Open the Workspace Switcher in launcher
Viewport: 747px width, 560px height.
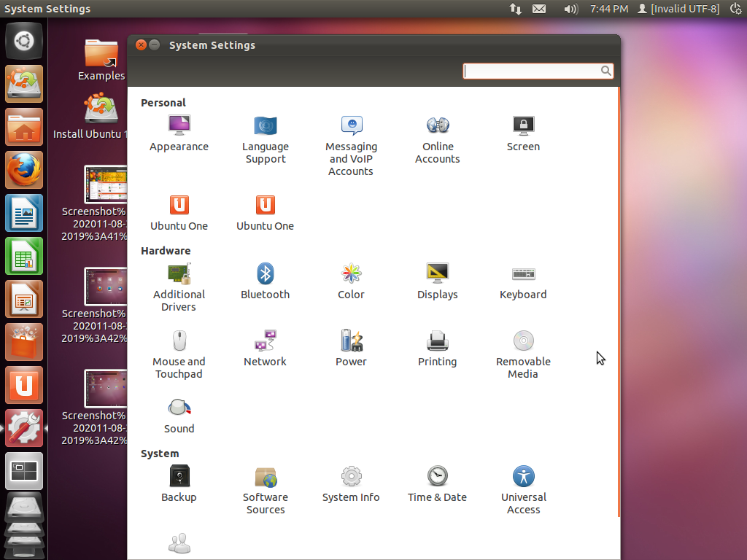24,471
